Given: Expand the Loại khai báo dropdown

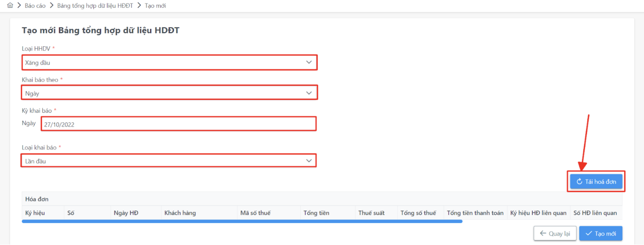Looking at the screenshot, I should point(169,161).
